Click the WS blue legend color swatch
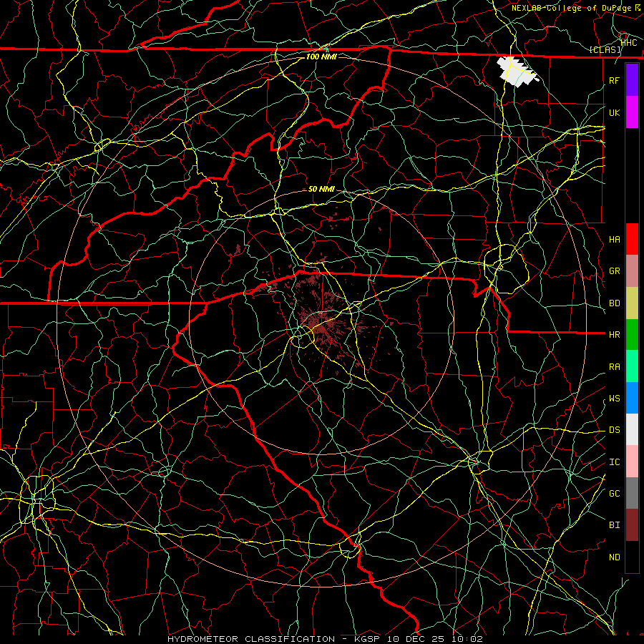644x644 pixels. pos(632,398)
